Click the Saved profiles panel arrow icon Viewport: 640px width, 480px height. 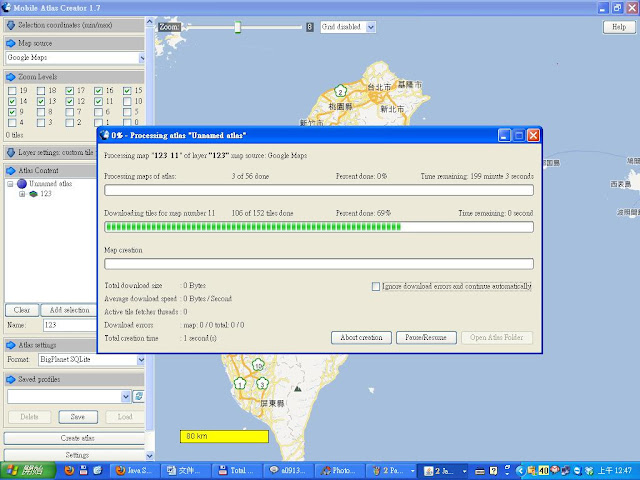tap(11, 380)
